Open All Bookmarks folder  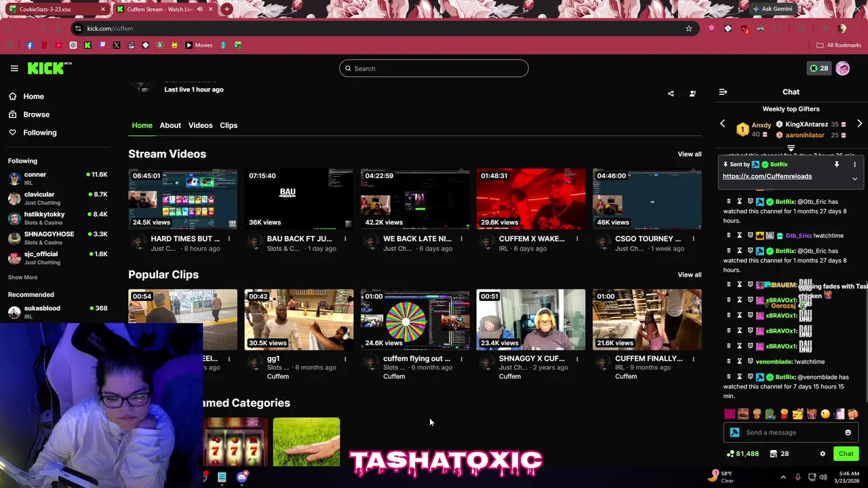(x=839, y=45)
